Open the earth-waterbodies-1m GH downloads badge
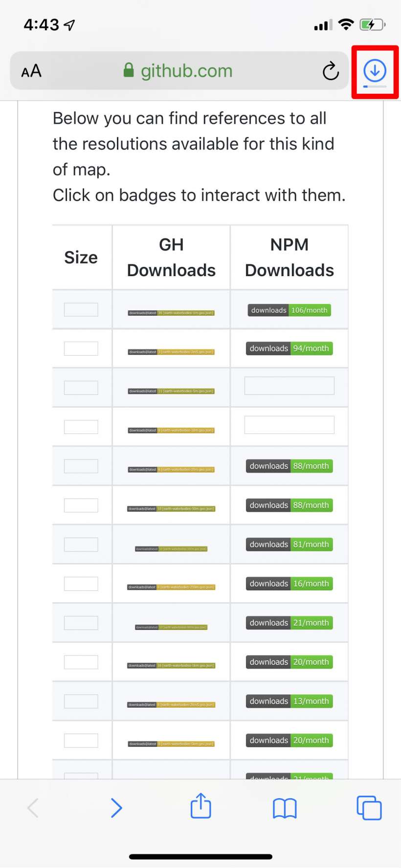Image resolution: width=401 pixels, height=868 pixels. point(171,313)
